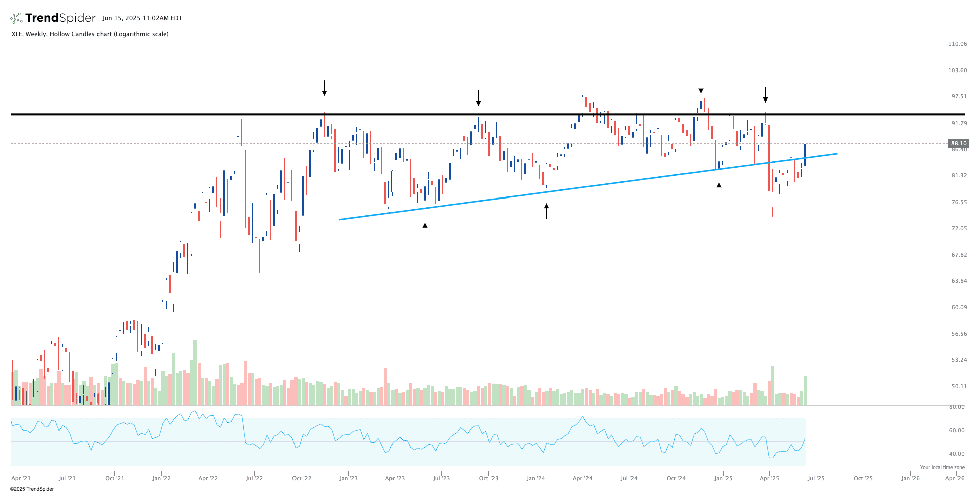Click the rightmost up arrow near Jan '25
980x494 pixels.
click(x=719, y=190)
